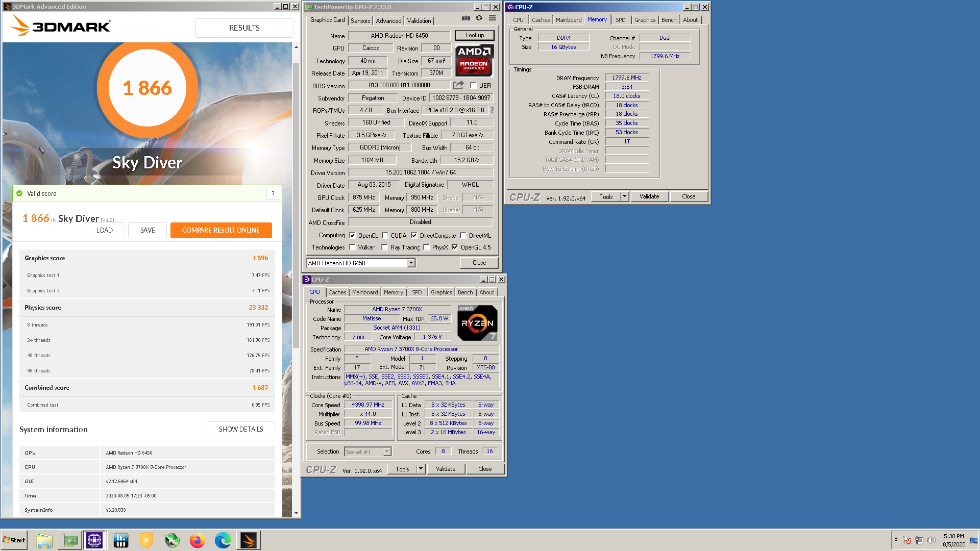Image resolution: width=980 pixels, height=551 pixels.
Task: Click the volume speaker tray icon
Action: click(932, 540)
